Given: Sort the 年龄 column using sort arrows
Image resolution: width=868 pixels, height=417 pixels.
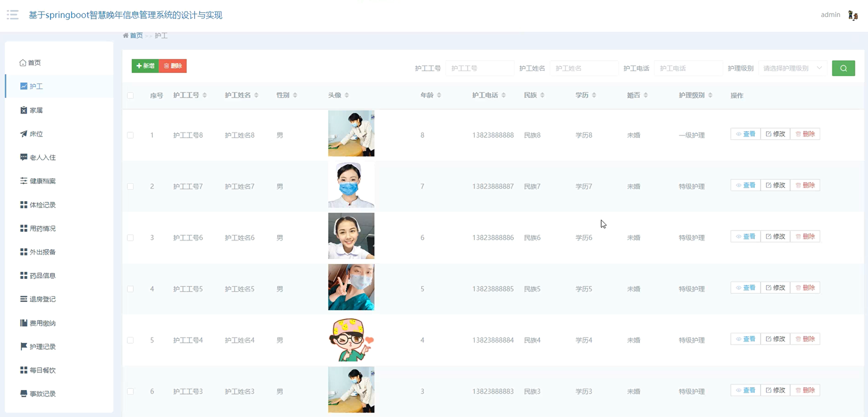Looking at the screenshot, I should click(x=439, y=95).
